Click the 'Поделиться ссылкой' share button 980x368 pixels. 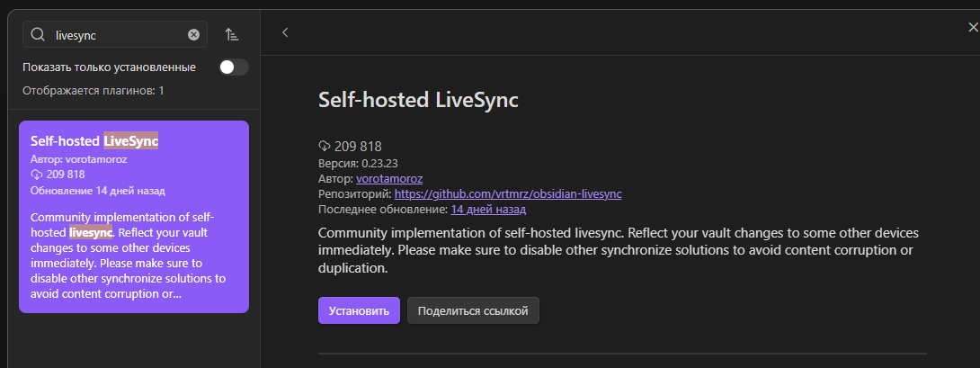point(473,310)
